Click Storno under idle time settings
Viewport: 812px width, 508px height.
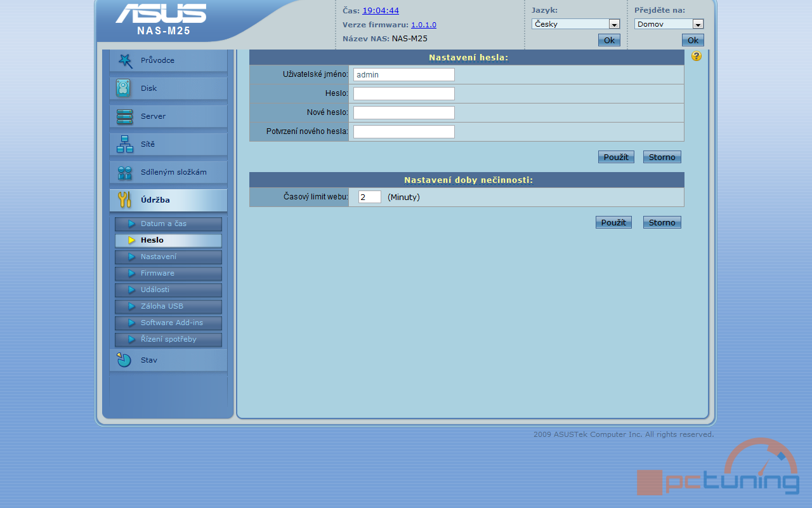click(662, 222)
